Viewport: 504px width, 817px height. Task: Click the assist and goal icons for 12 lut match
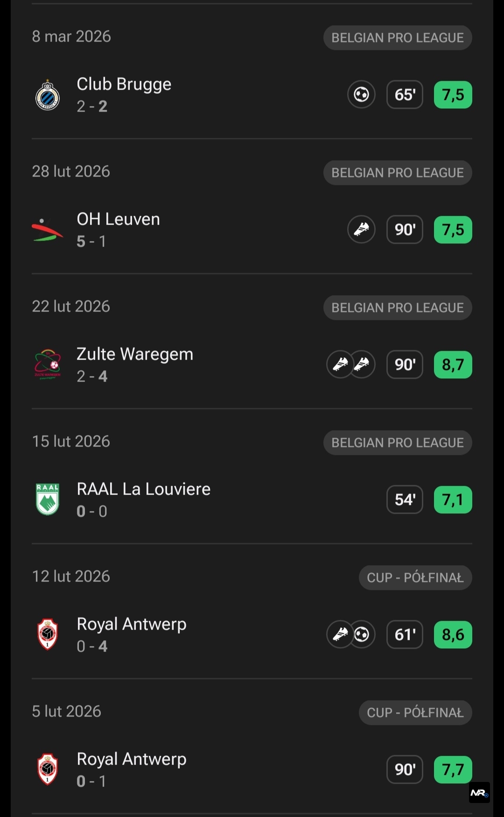click(351, 634)
